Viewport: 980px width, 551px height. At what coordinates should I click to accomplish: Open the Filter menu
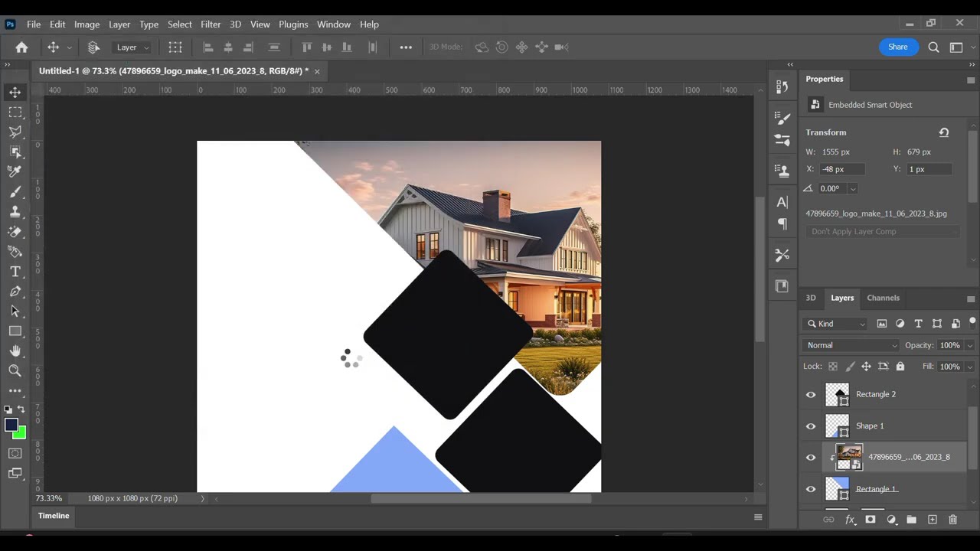(211, 24)
